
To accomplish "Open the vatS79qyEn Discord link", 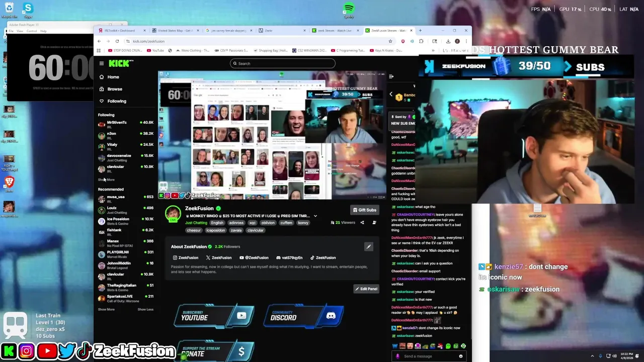I will [289, 258].
